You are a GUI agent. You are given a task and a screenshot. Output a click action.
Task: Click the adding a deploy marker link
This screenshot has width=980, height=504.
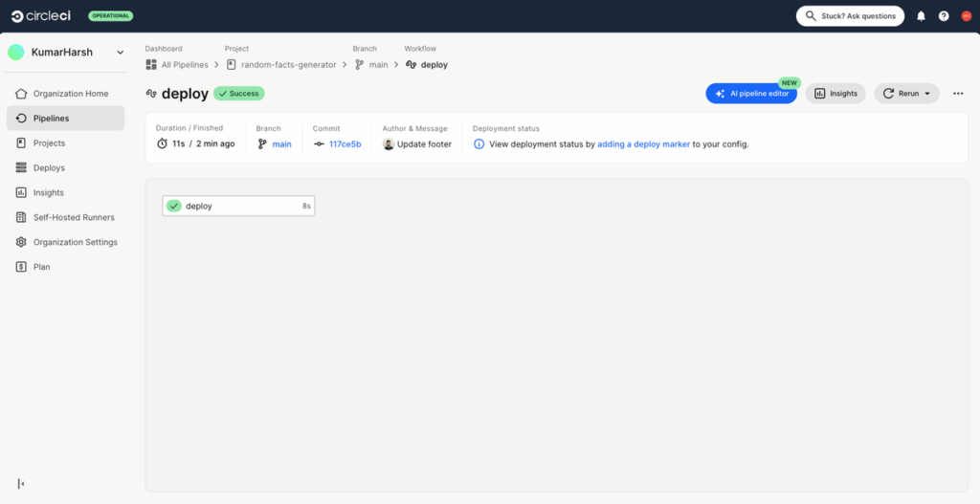[x=644, y=144]
